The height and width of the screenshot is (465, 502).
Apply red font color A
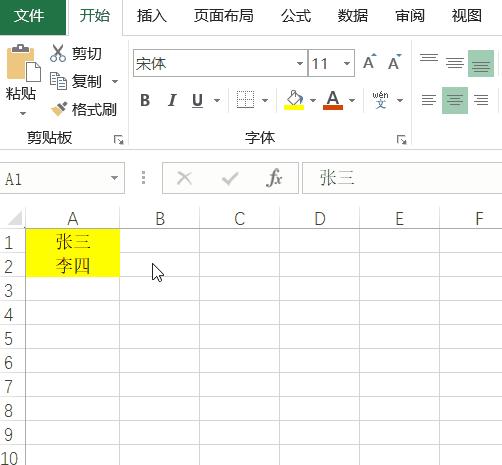click(333, 100)
